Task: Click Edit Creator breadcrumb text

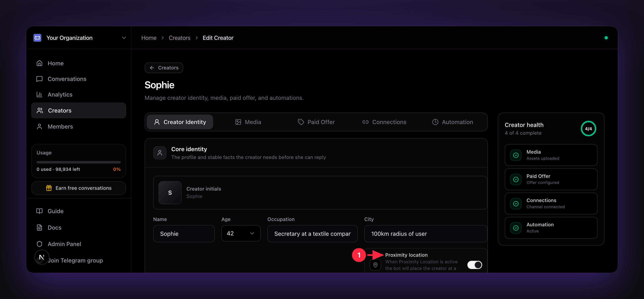Action: coord(218,38)
